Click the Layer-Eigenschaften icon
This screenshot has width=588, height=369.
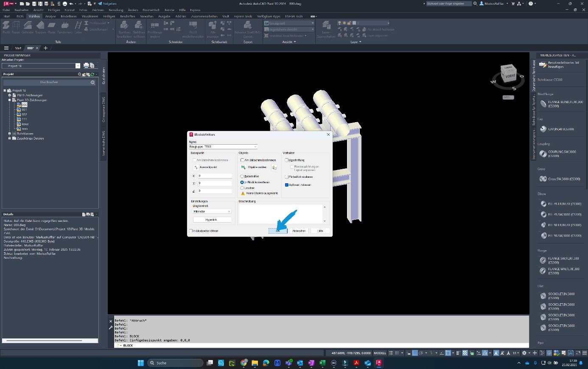coord(326,25)
